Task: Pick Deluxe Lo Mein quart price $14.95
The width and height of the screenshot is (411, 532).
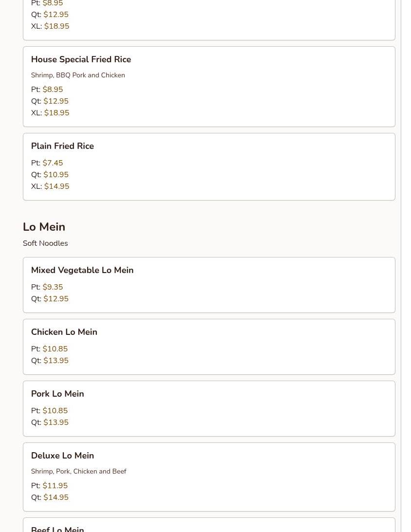Action: click(x=56, y=497)
